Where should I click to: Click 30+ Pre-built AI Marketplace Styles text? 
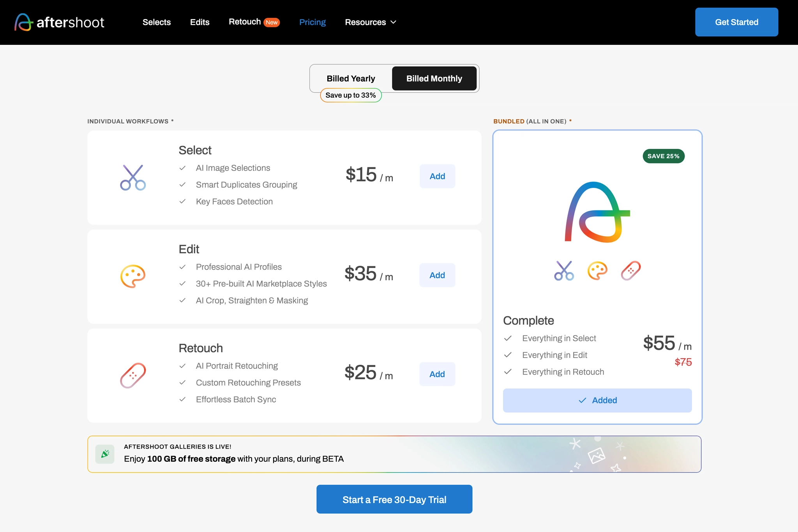[x=261, y=284]
